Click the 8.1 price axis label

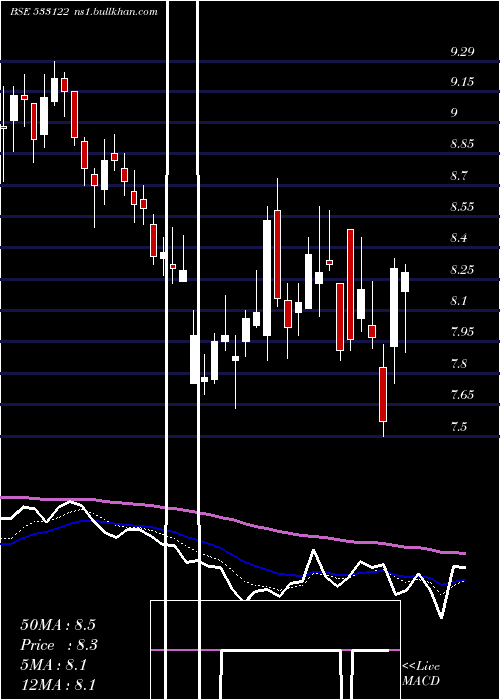tap(460, 300)
